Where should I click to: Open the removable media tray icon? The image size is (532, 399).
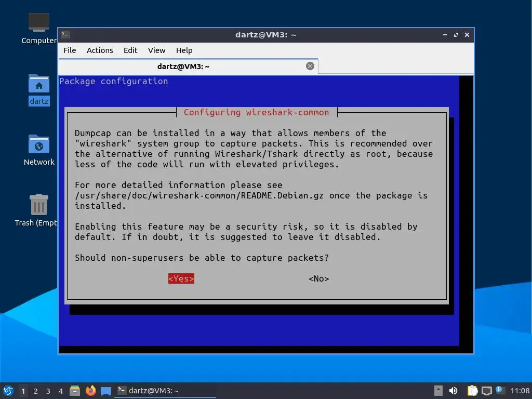pyautogui.click(x=438, y=391)
